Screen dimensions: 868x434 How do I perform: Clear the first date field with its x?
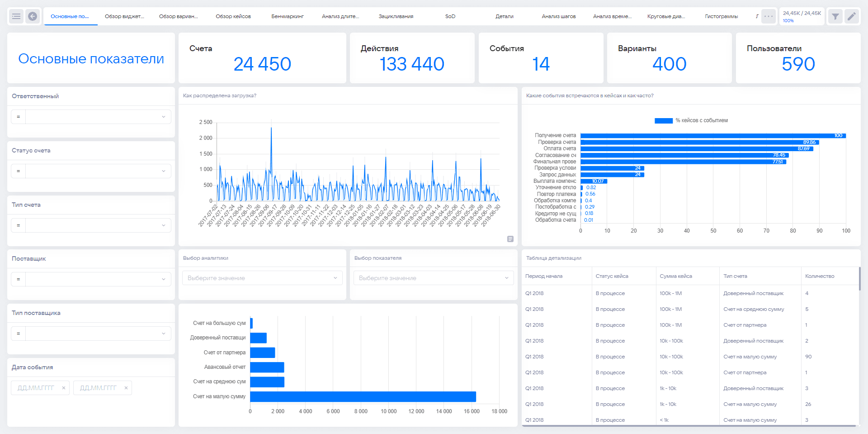tap(64, 388)
